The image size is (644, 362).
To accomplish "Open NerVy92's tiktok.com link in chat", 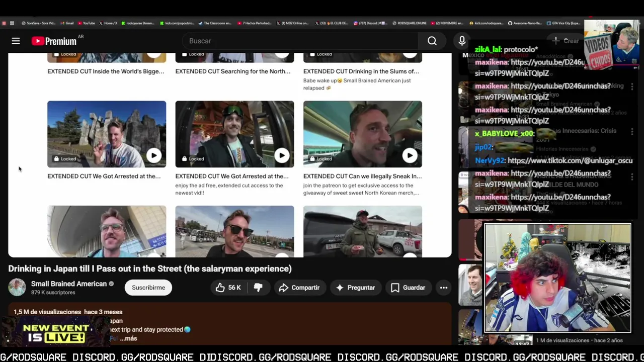I will (x=570, y=160).
